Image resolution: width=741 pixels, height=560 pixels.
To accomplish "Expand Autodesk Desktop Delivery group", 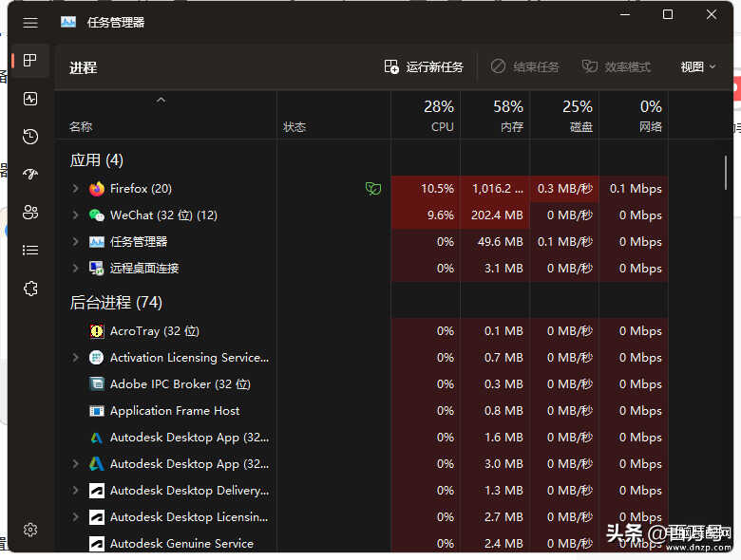I will [75, 491].
